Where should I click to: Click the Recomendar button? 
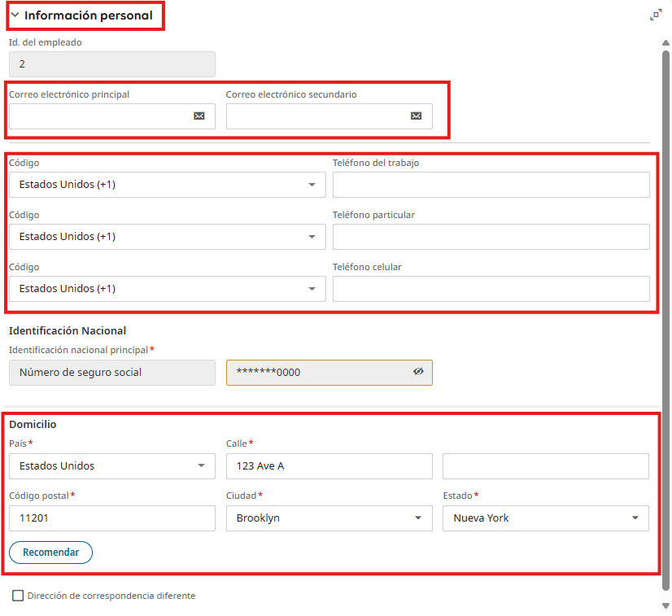pyautogui.click(x=51, y=553)
